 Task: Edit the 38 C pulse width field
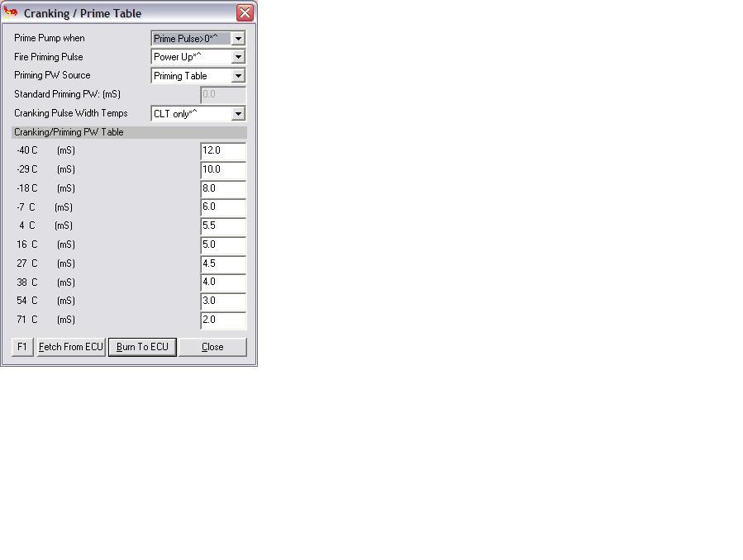coord(223,282)
